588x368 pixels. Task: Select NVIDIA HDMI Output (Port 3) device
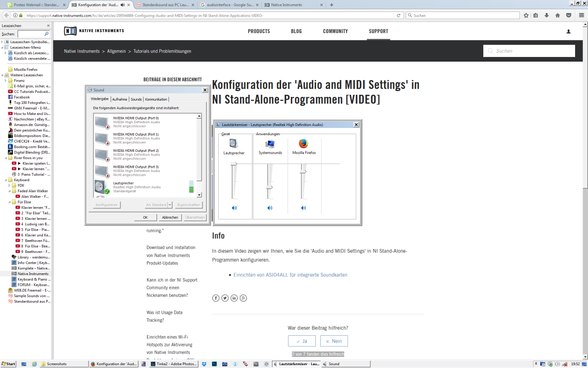tap(145, 171)
